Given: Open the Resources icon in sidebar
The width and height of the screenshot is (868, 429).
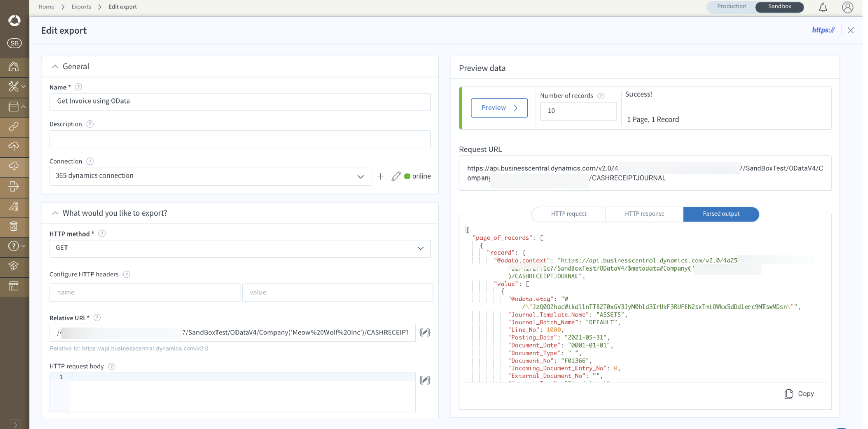Looking at the screenshot, I should pos(13,107).
